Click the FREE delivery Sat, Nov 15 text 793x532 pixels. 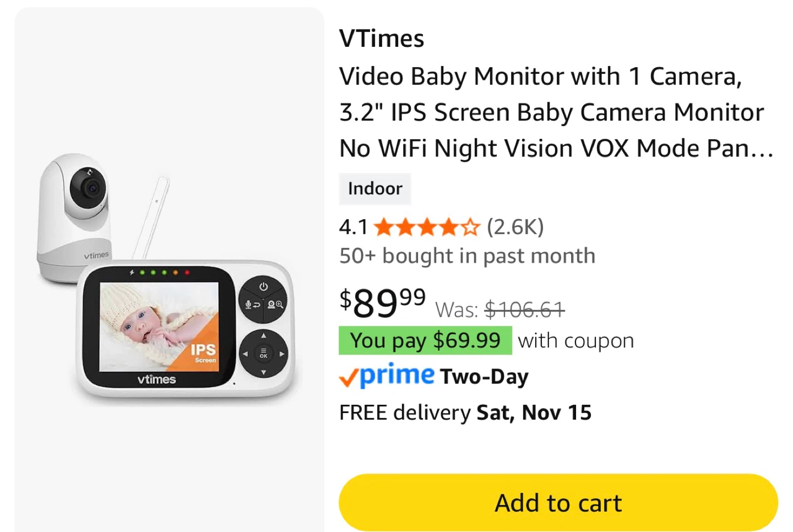pos(465,412)
